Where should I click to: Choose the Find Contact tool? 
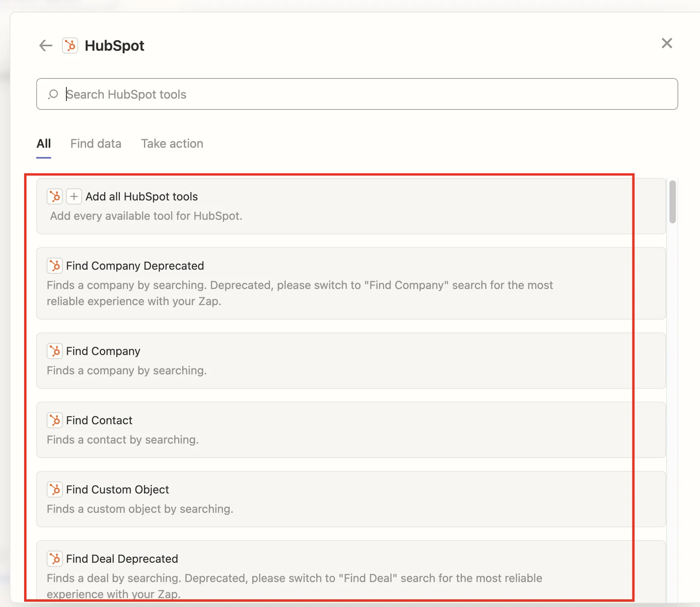(x=351, y=430)
